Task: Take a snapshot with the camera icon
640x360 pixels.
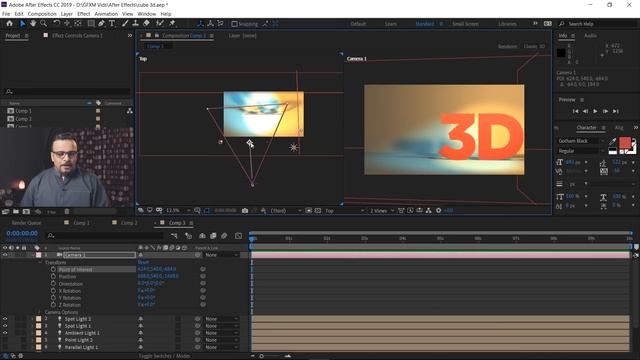Action: (x=245, y=211)
